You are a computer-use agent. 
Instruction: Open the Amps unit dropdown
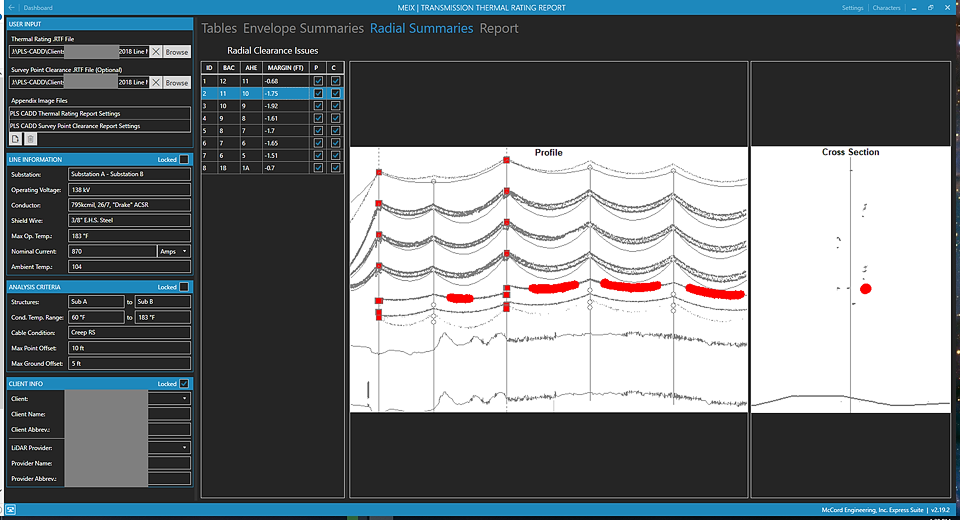tap(173, 251)
